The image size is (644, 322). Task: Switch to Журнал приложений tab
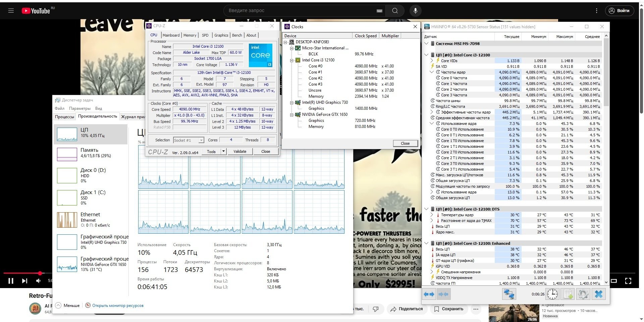[133, 117]
